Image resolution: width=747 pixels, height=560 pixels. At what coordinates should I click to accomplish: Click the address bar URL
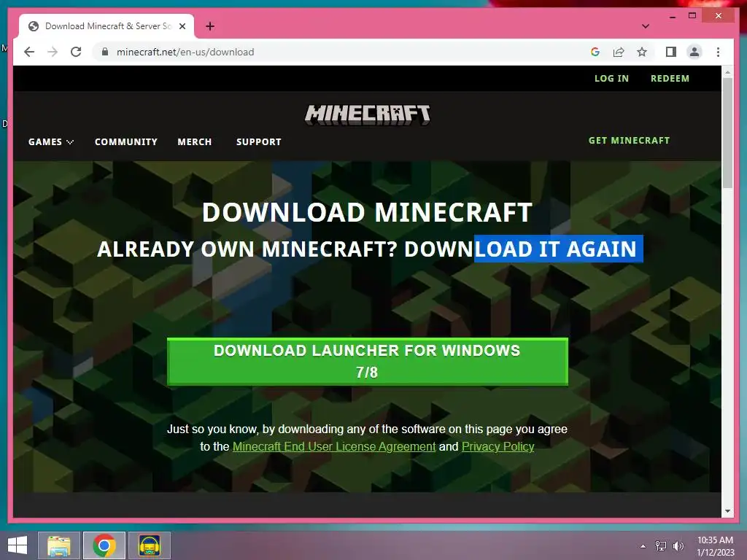pyautogui.click(x=185, y=52)
